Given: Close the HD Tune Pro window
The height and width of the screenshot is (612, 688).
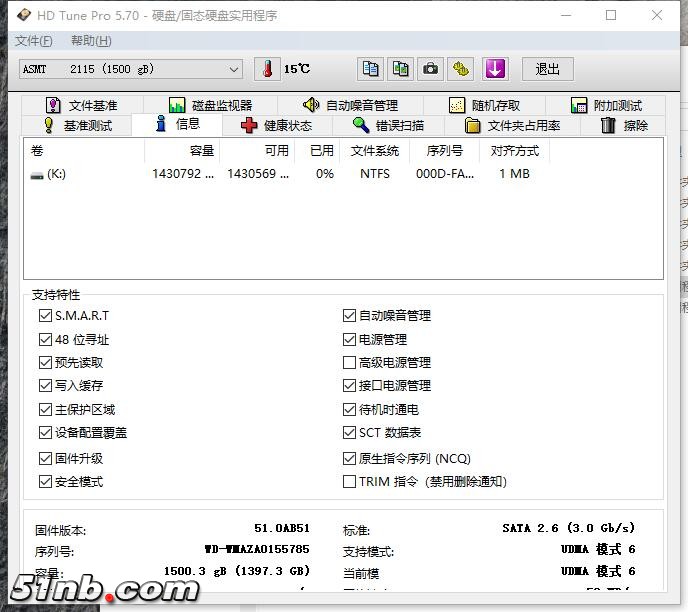Looking at the screenshot, I should tap(657, 15).
